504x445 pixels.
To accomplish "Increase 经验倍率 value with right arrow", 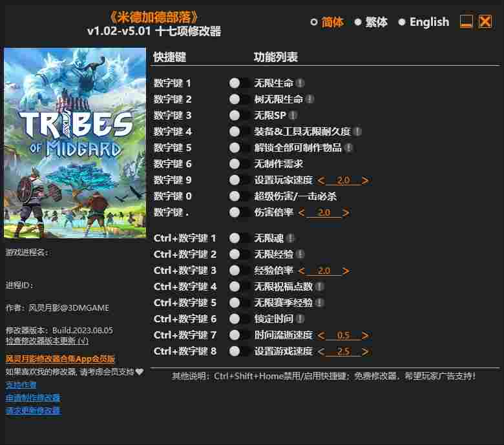I will coord(346,271).
